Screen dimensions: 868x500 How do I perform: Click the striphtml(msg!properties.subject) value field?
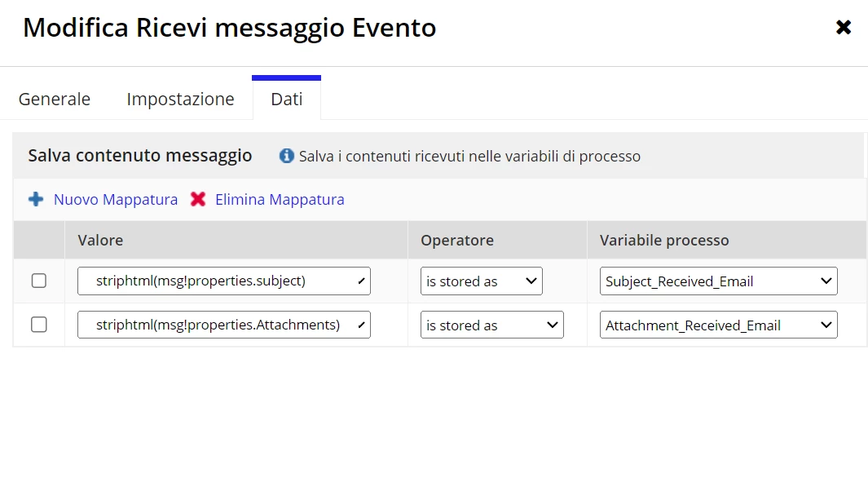click(x=223, y=281)
